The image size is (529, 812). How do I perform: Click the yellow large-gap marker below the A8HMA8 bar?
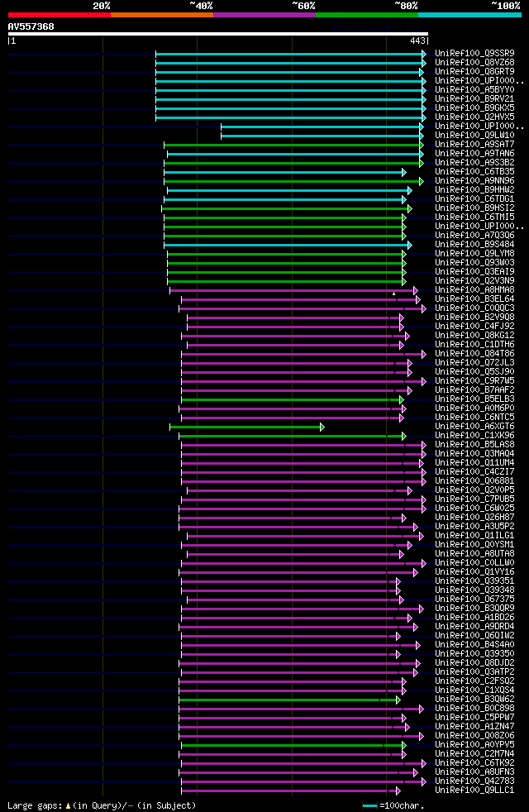394,294
